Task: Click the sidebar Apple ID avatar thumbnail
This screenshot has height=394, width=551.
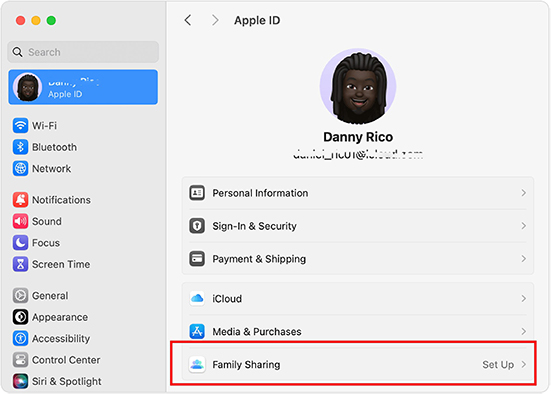Action: point(27,87)
